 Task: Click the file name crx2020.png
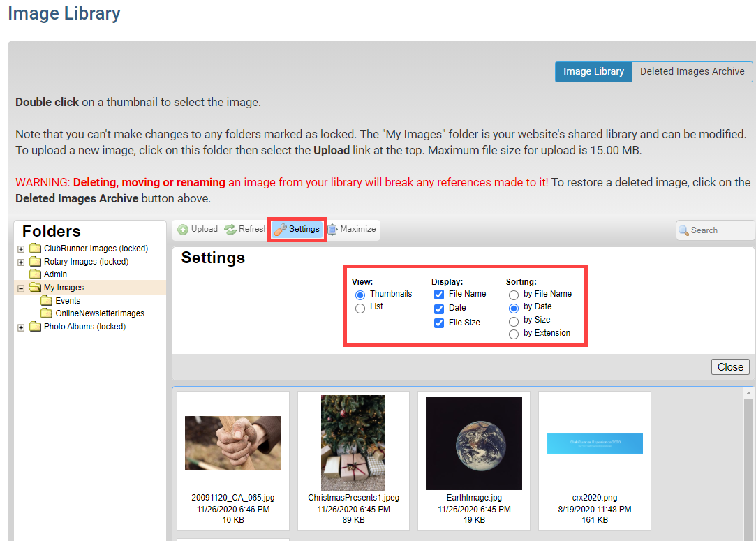[595, 498]
